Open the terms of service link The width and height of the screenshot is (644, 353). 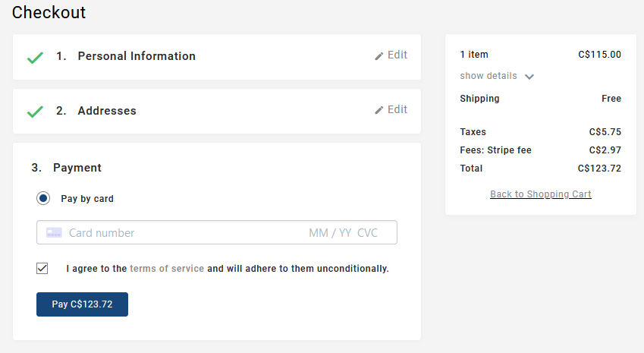pyautogui.click(x=167, y=269)
